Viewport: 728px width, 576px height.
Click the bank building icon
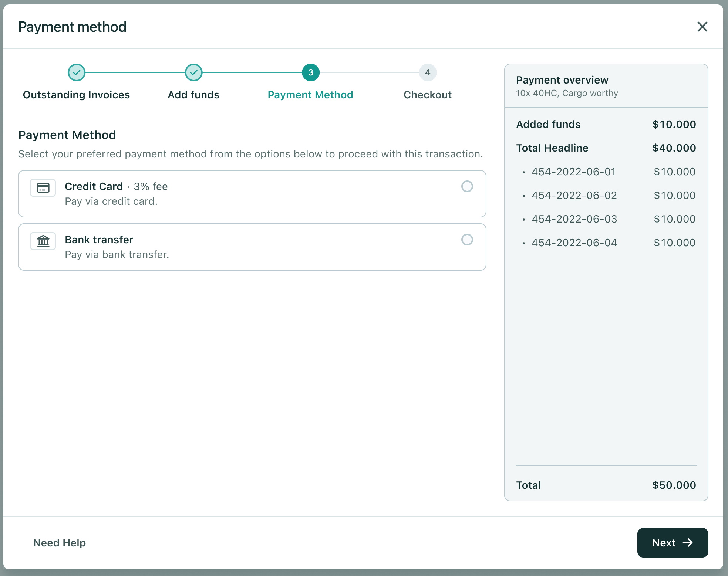click(x=43, y=241)
